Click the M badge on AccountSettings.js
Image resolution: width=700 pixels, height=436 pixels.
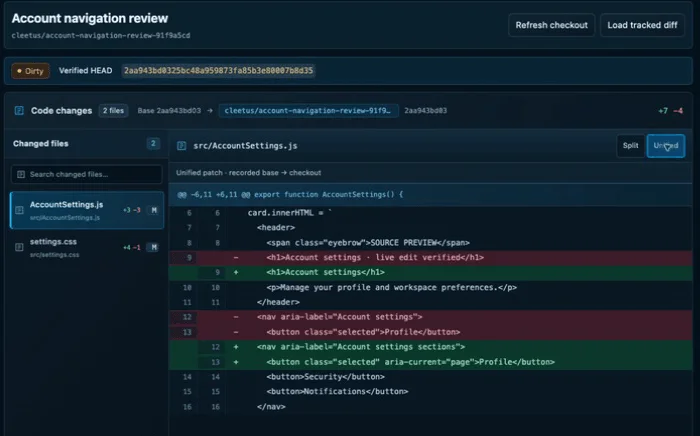tap(154, 210)
